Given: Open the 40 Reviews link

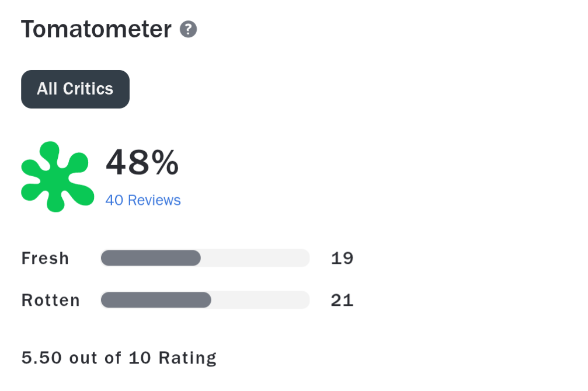Looking at the screenshot, I should (x=143, y=200).
